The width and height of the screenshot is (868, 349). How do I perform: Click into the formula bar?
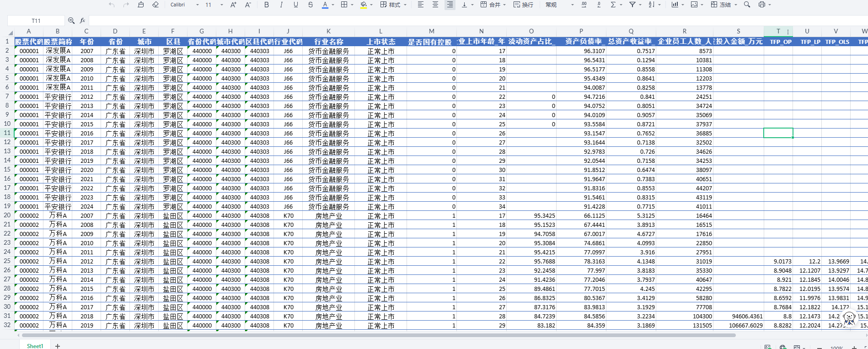point(478,21)
